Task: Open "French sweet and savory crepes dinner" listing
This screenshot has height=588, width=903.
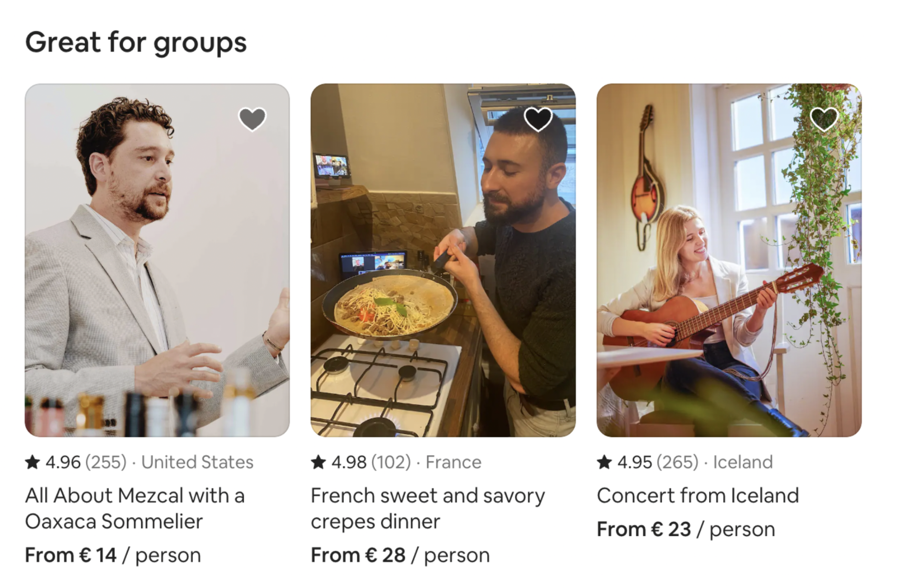Action: point(427,508)
